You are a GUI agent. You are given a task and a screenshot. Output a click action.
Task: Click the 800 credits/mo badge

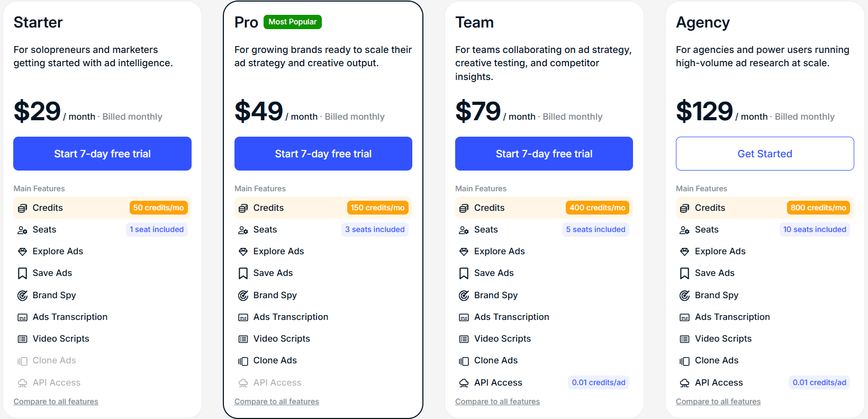click(x=818, y=208)
